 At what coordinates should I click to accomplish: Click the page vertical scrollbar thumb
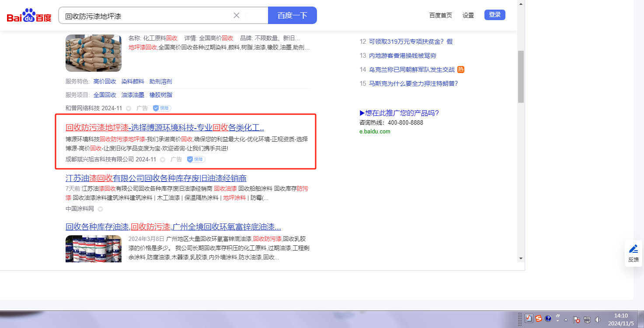click(x=520, y=77)
